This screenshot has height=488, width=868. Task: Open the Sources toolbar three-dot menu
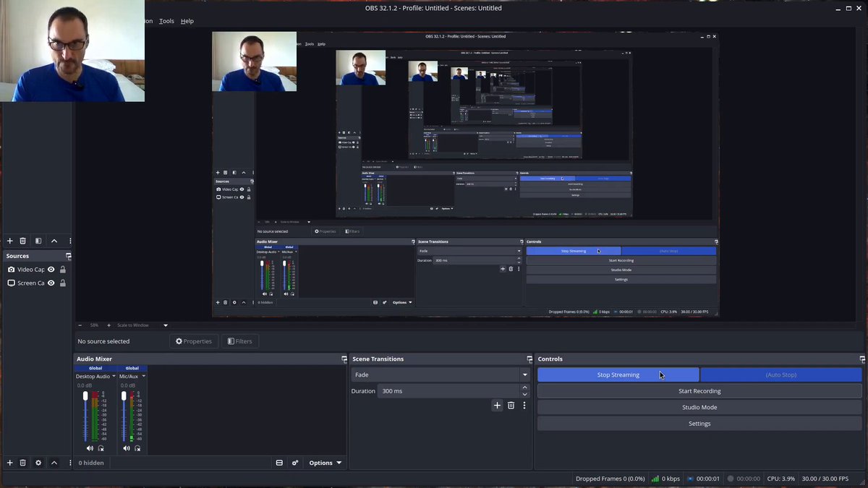click(69, 463)
